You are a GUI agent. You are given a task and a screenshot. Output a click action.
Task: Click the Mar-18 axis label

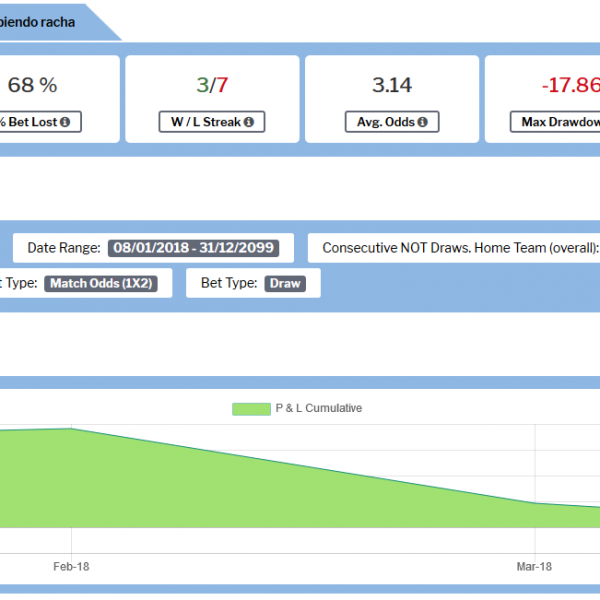click(535, 566)
